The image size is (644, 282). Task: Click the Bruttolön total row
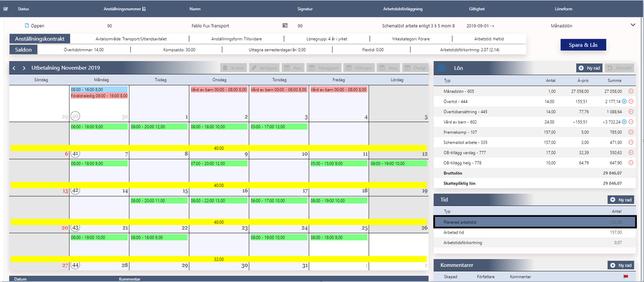535,173
